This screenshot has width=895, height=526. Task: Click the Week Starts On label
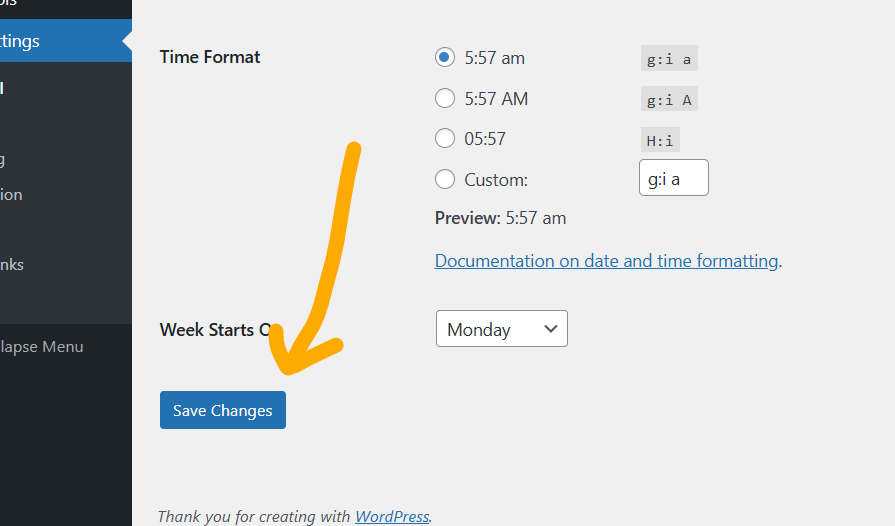click(x=214, y=330)
